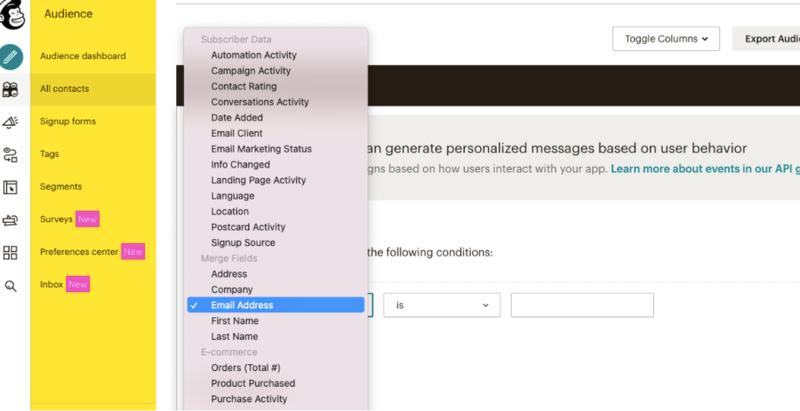Choose Contact Rating from dropdown list
Screen dimensions: 800x411
[244, 86]
